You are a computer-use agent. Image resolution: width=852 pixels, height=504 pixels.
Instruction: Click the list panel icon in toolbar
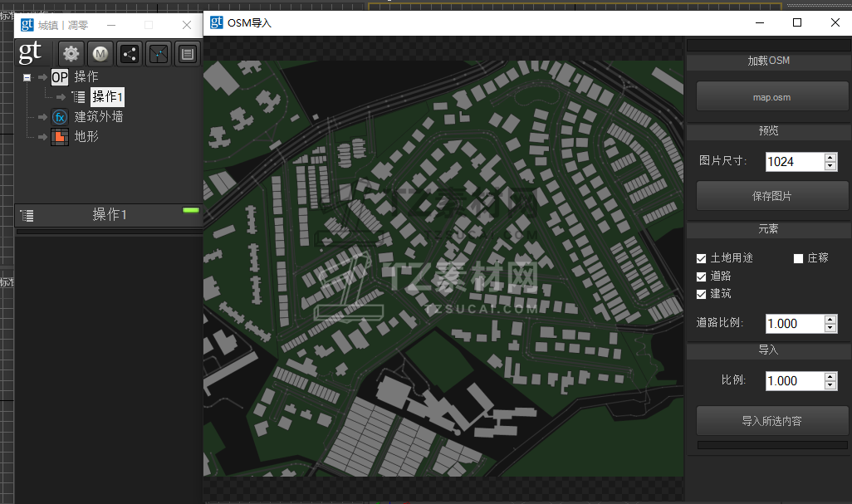pyautogui.click(x=188, y=54)
